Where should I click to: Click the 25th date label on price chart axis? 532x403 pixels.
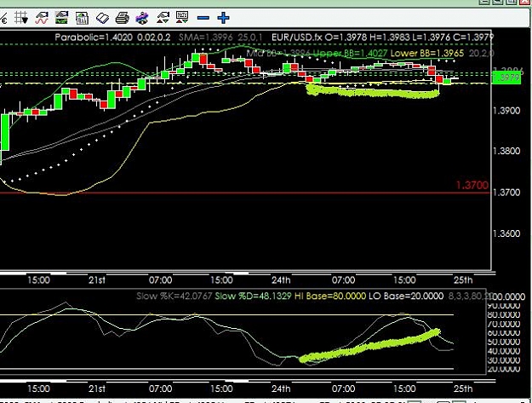coord(463,280)
